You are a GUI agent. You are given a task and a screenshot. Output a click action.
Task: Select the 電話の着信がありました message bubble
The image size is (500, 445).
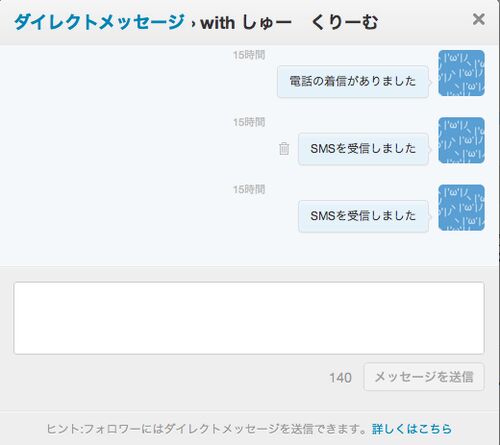pos(353,82)
